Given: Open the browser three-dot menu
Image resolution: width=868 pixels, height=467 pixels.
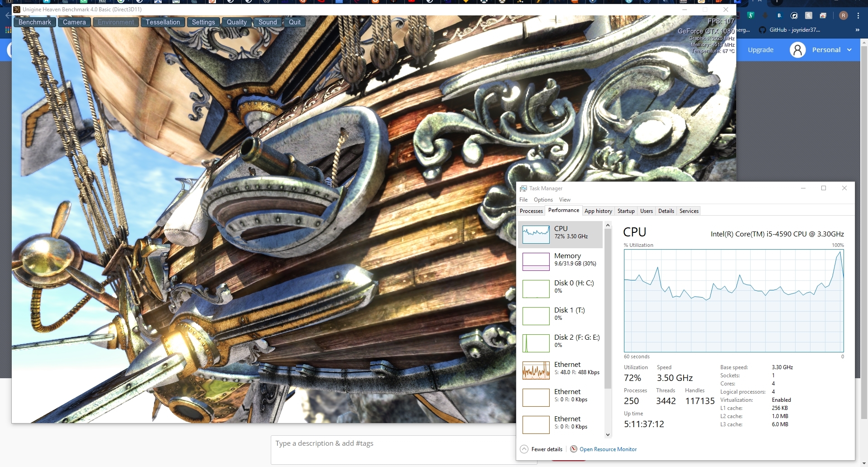Looking at the screenshot, I should point(858,15).
